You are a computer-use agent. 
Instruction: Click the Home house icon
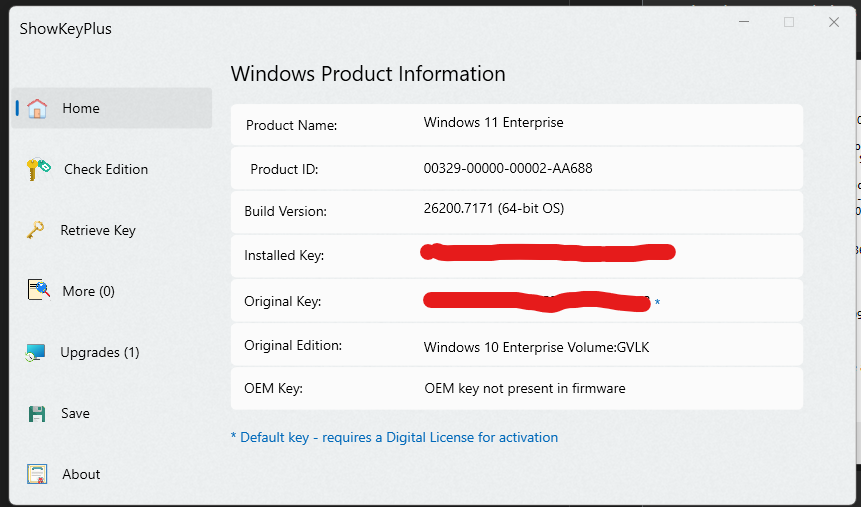[x=37, y=108]
